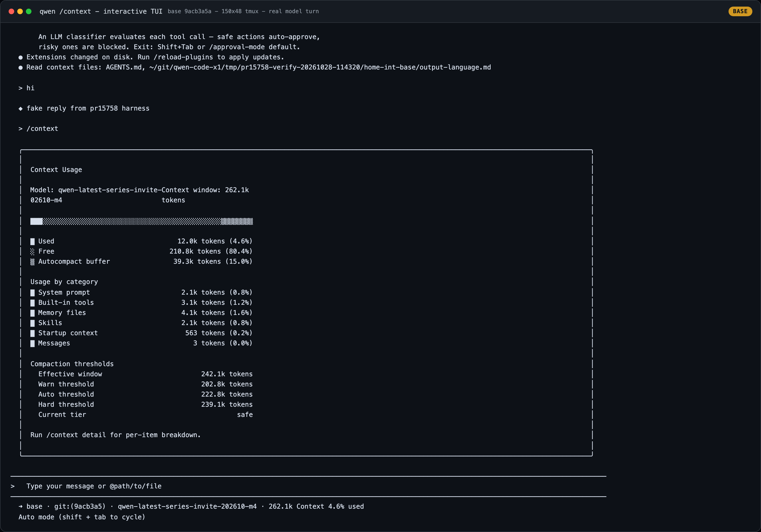761x532 pixels.
Task: Click '210.8k tokens (80.4%)' value
Action: coord(211,252)
